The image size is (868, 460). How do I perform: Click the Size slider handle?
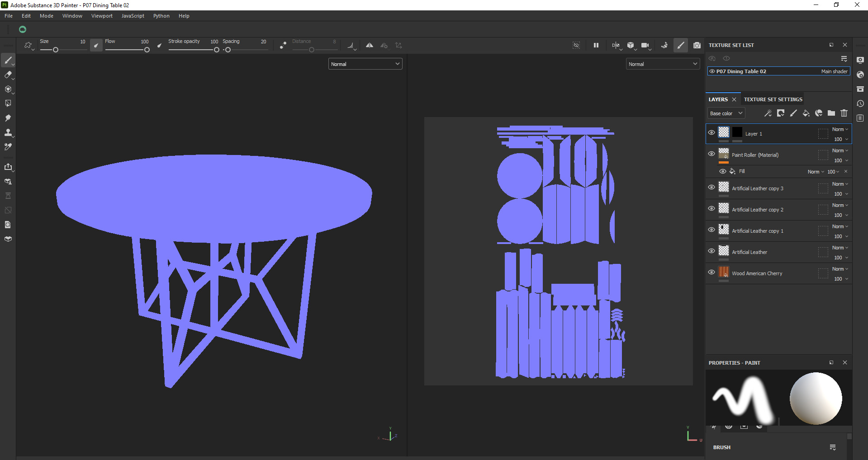(x=56, y=50)
